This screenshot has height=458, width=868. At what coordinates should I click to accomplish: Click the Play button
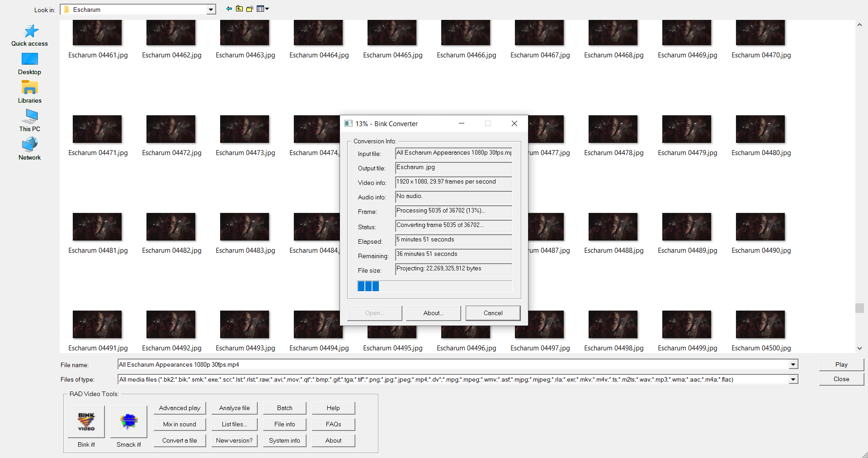[841, 364]
